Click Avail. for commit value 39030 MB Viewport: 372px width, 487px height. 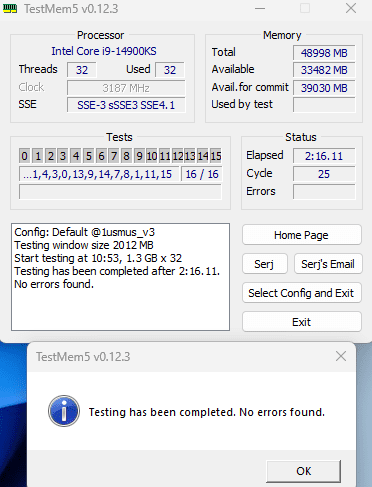(324, 88)
